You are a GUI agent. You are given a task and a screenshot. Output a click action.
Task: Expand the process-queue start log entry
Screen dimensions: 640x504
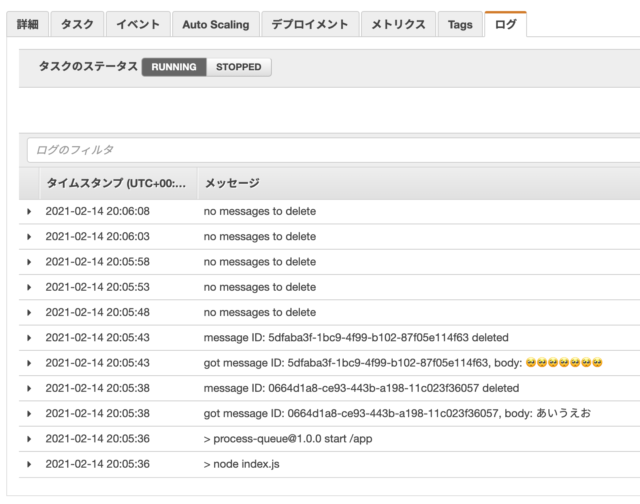29,439
